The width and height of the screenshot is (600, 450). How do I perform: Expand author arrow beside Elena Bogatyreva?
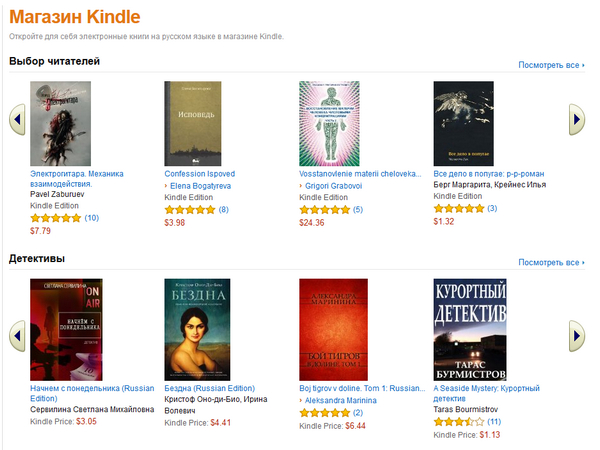(x=166, y=186)
